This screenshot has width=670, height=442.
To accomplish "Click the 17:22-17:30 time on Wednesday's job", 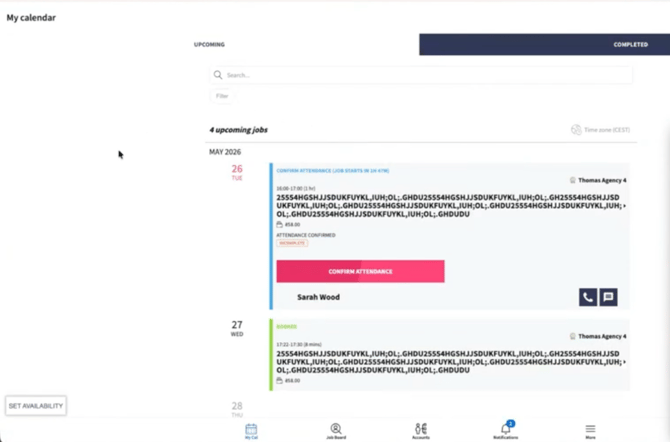I will pyautogui.click(x=299, y=345).
